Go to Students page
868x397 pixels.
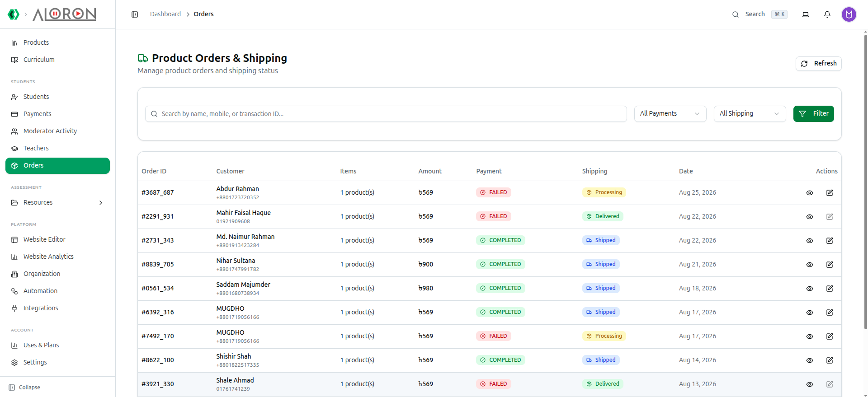(57, 97)
